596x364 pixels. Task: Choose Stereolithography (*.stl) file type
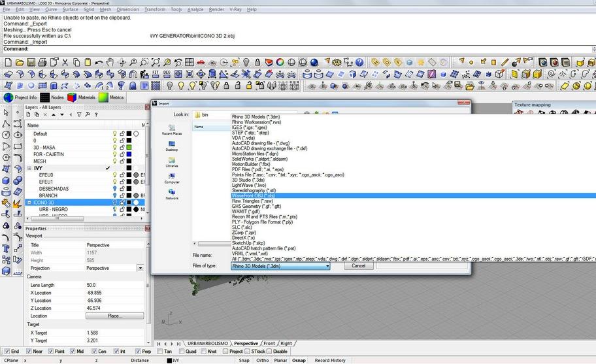(254, 190)
